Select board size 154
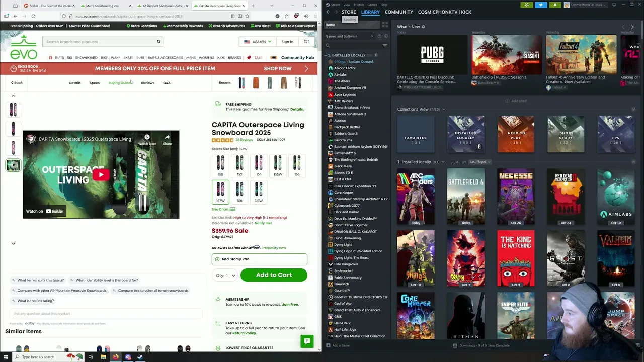 [259, 166]
